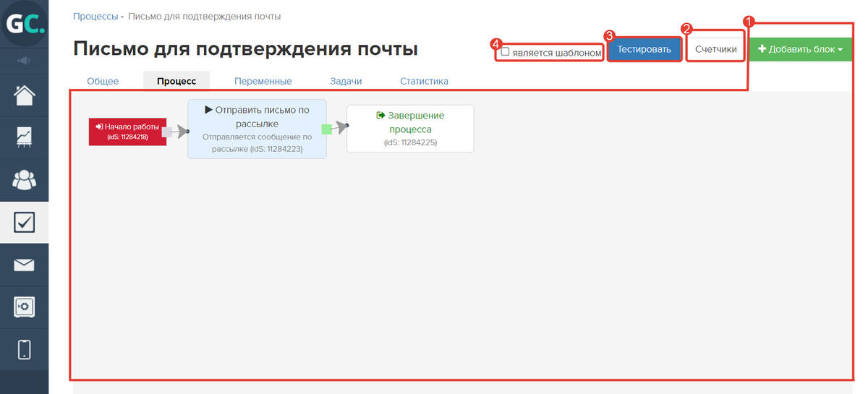Open the envelope messages icon in sidebar
Image resolution: width=868 pixels, height=394 pixels.
[24, 265]
